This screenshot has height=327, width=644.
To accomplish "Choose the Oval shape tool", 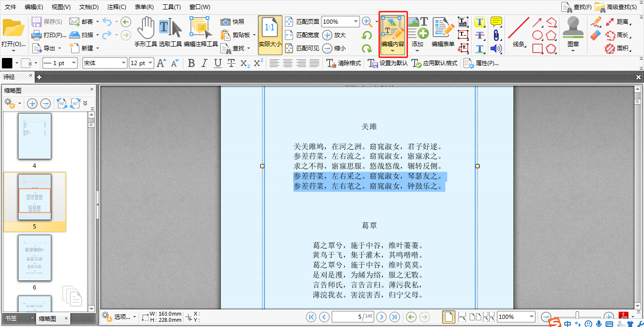I will (x=537, y=35).
